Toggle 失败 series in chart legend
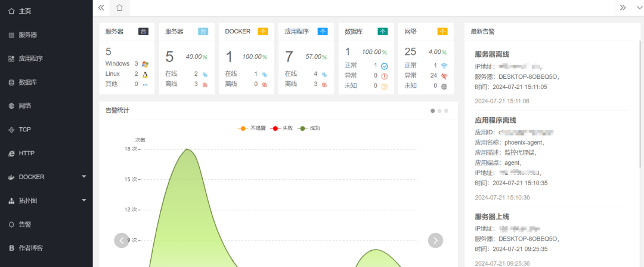The width and height of the screenshot is (644, 267). [281, 128]
